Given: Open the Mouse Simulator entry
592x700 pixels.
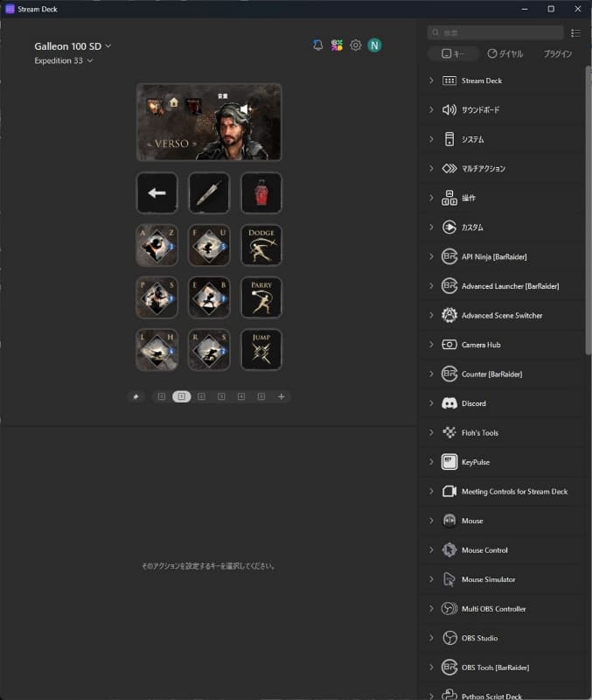Looking at the screenshot, I should (x=502, y=579).
